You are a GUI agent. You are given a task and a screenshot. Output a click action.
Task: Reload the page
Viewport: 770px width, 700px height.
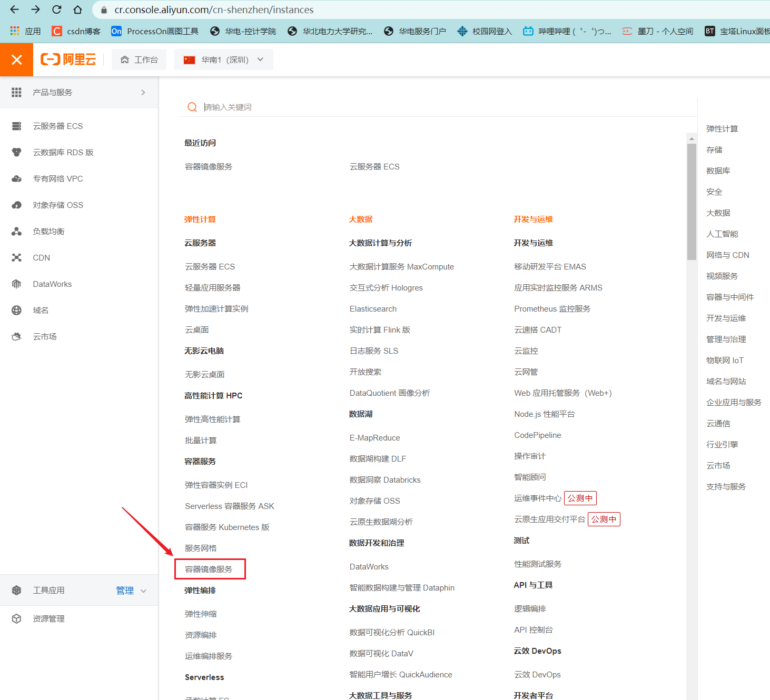(x=57, y=9)
